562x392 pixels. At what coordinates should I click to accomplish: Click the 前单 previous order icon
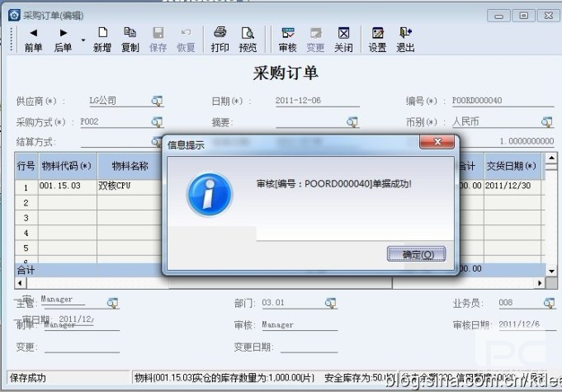pos(33,39)
